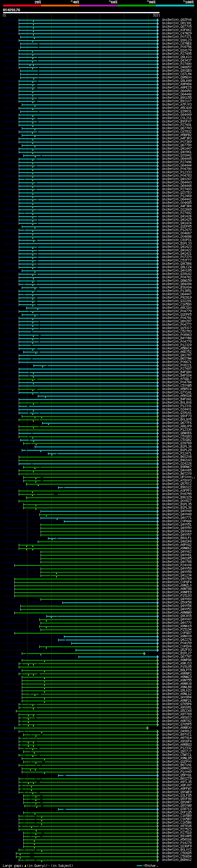Screen dimensions: 197x868
Task: Select UniRef100_A9P0Q2 hit label
Action: (176, 545)
